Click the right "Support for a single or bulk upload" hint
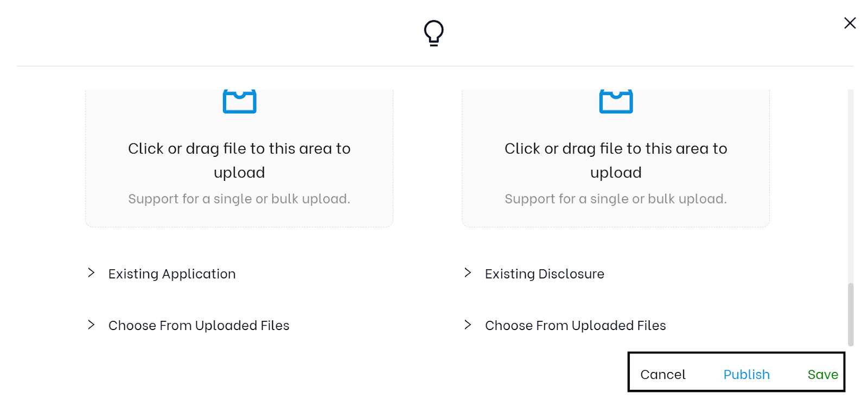 coord(616,199)
